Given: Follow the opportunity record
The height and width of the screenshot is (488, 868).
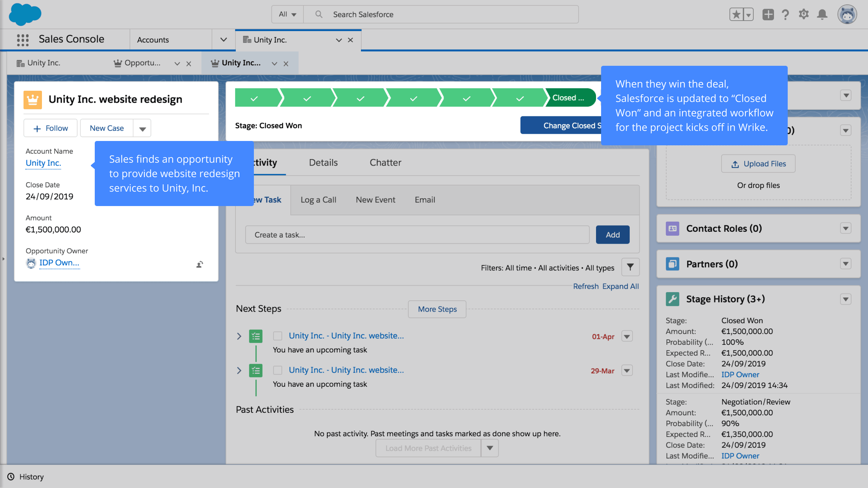Looking at the screenshot, I should (51, 128).
